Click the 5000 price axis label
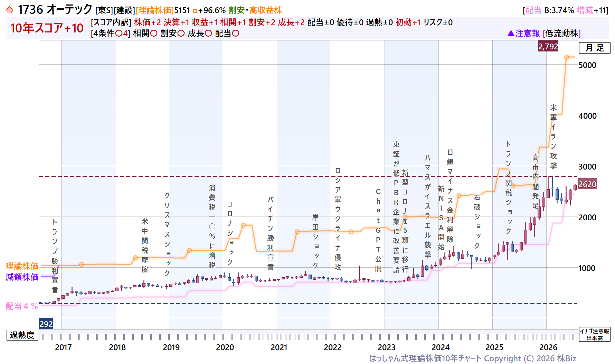 587,65
